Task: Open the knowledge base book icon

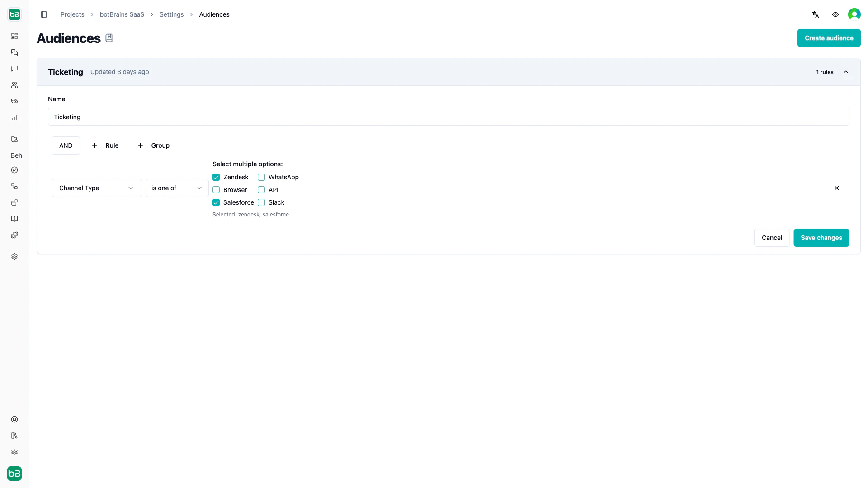Action: [x=14, y=219]
